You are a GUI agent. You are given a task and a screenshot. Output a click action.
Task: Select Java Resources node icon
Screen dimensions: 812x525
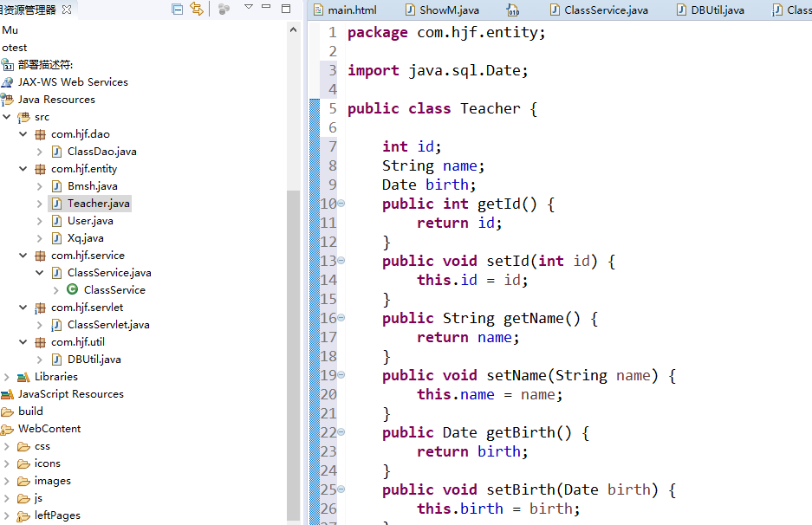click(7, 100)
